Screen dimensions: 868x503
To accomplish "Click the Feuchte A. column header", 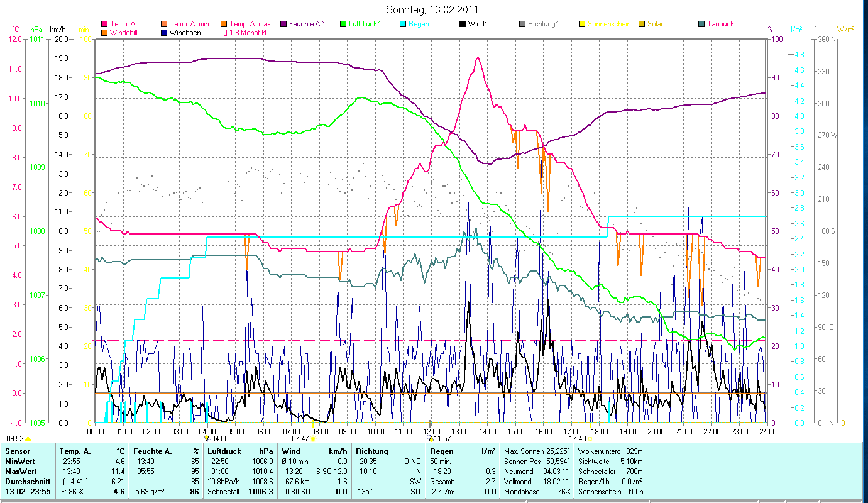I will point(152,451).
